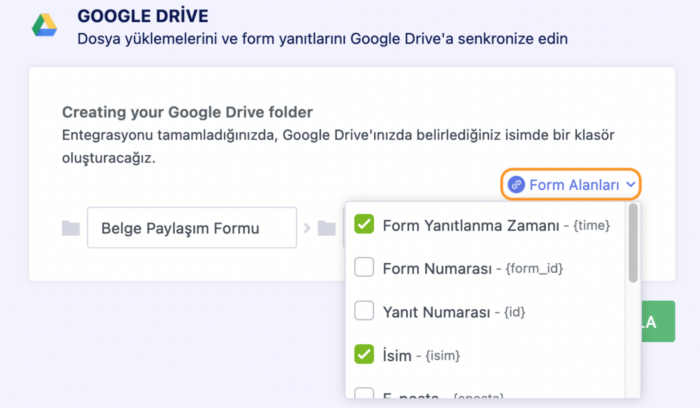Click the folder icon before Belge Paylaşım Formu
Viewport: 700px width, 408px height.
click(x=70, y=228)
